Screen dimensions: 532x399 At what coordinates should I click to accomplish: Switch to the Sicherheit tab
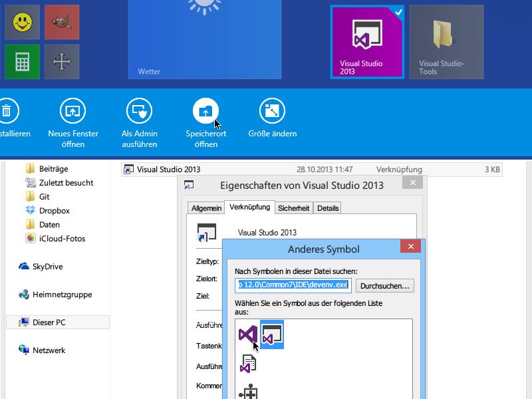(x=293, y=208)
